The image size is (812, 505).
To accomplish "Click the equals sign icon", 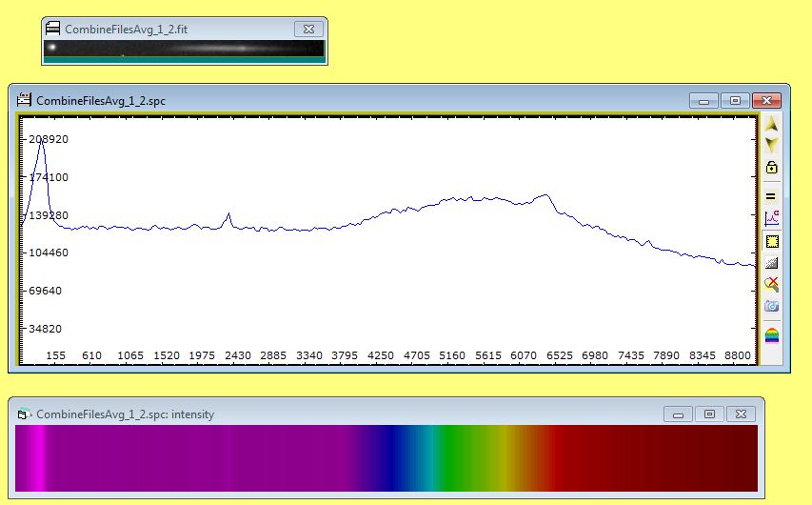I will click(x=772, y=195).
